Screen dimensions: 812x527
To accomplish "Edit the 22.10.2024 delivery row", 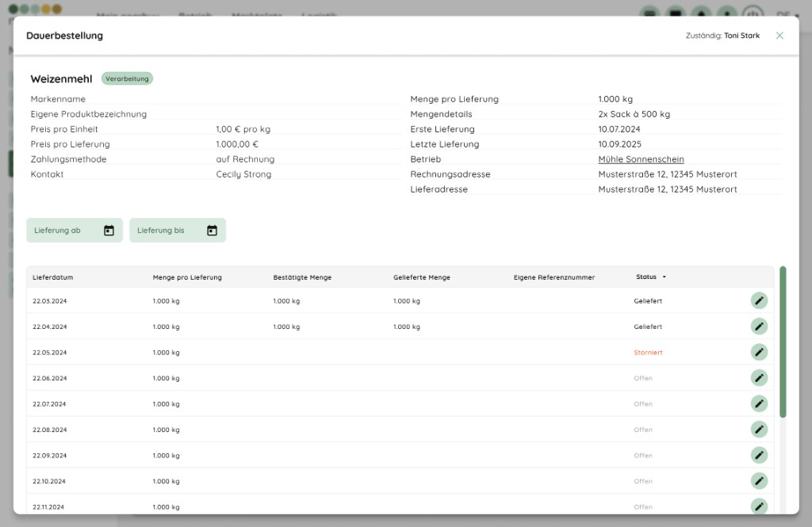I will 759,481.
